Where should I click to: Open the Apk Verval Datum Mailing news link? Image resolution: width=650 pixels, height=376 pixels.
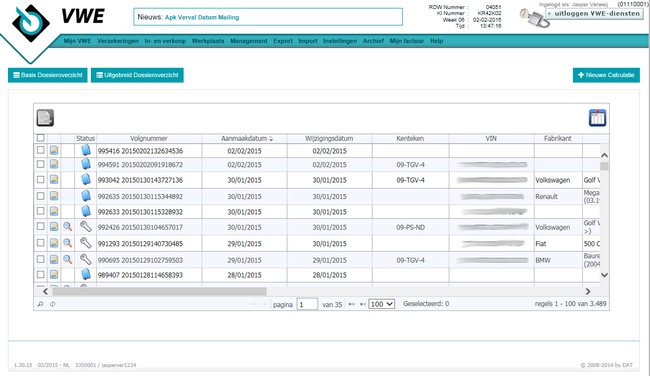[202, 17]
